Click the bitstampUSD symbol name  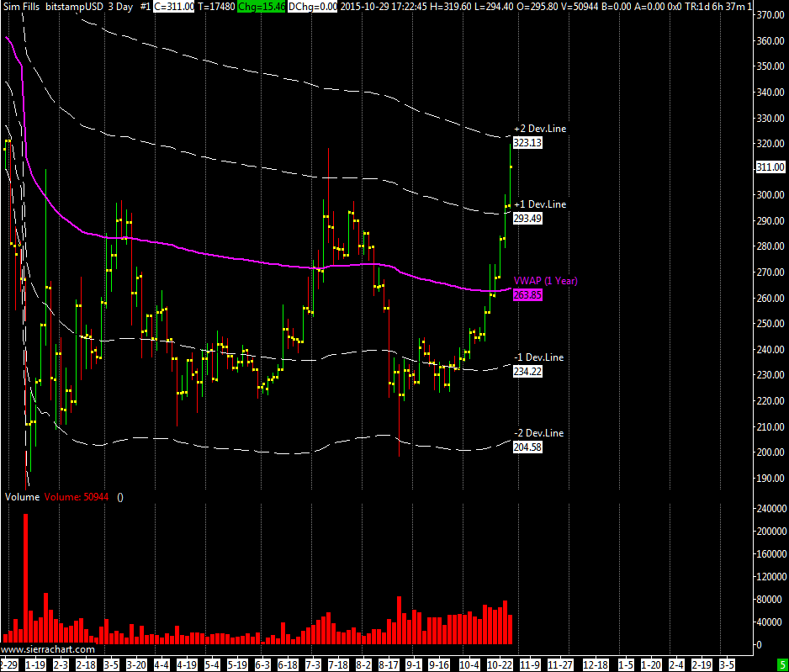point(73,6)
